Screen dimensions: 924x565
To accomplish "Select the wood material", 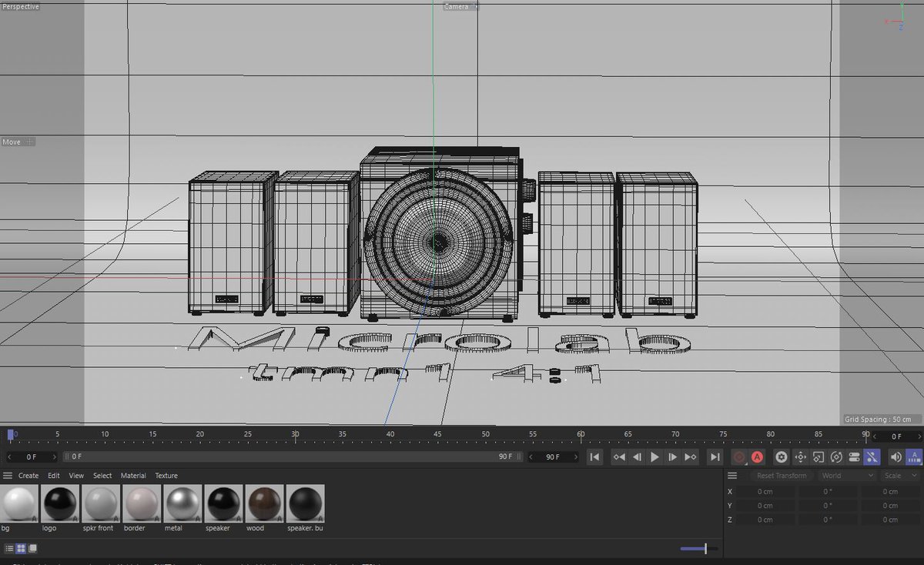I will coord(264,504).
